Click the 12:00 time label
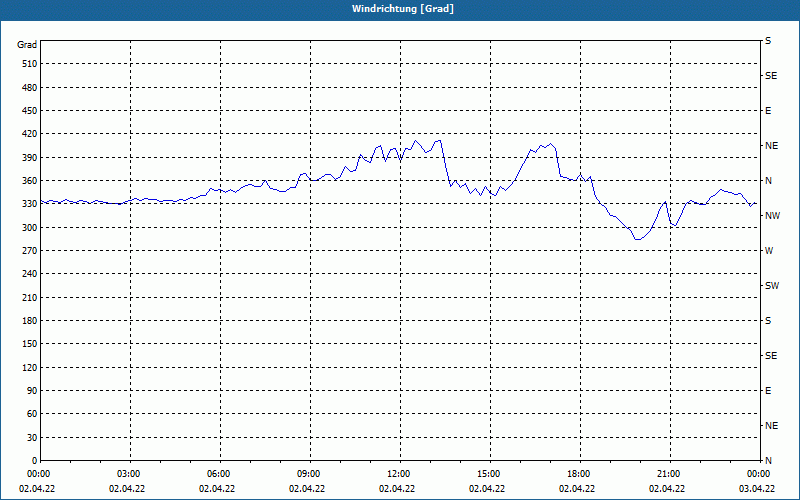This screenshot has width=800, height=500. point(400,474)
